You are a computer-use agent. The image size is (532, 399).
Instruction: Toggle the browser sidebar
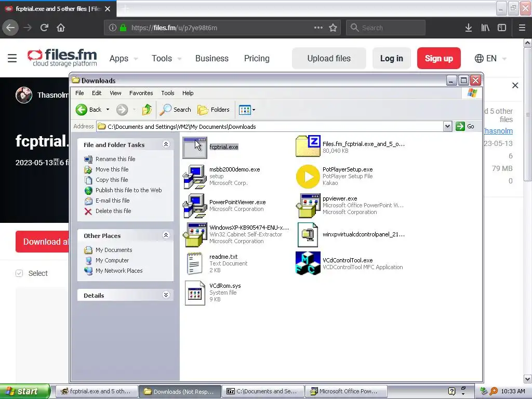tap(502, 28)
